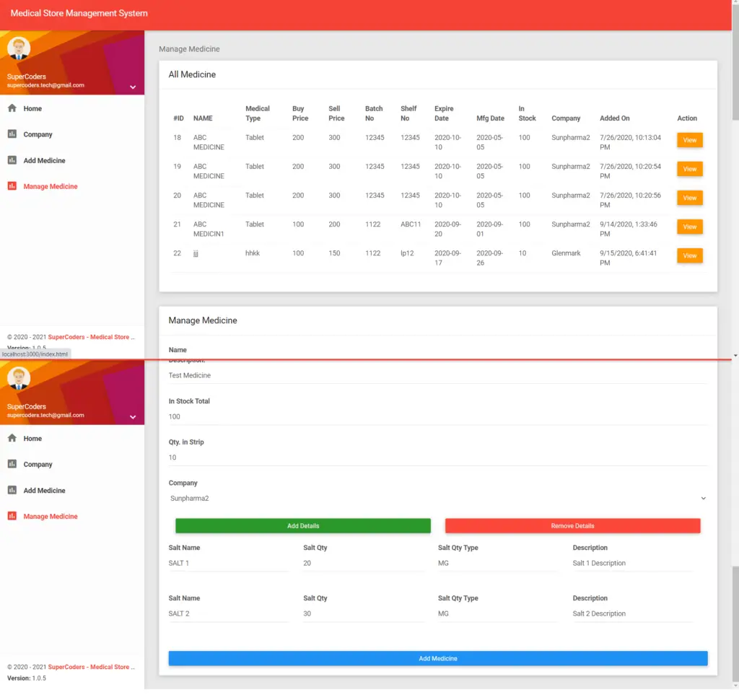The image size is (739, 700).
Task: Open the SuperCoders profile avatar
Action: 18,48
